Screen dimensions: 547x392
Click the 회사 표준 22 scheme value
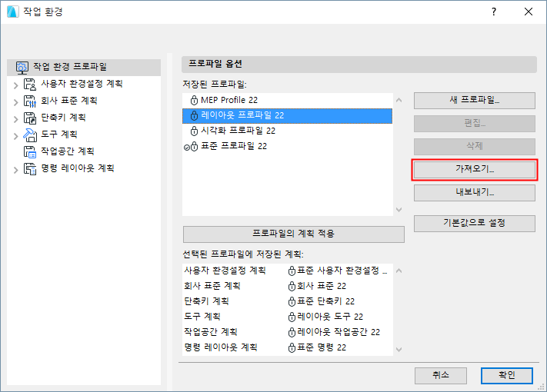322,287
